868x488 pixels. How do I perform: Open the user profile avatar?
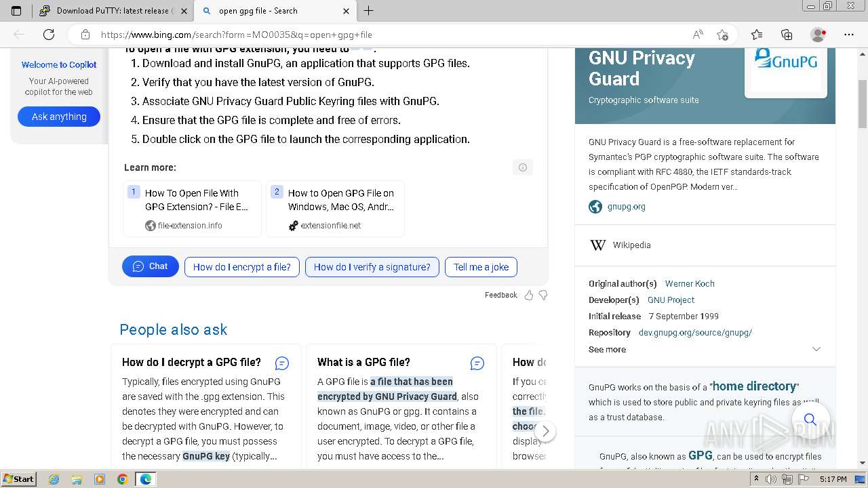[x=818, y=35]
